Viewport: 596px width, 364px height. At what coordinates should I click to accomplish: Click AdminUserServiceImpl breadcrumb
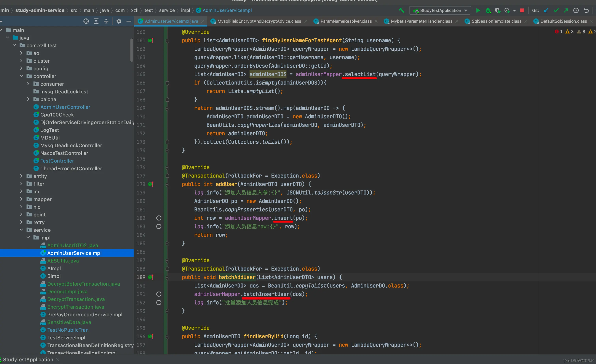[x=224, y=10]
